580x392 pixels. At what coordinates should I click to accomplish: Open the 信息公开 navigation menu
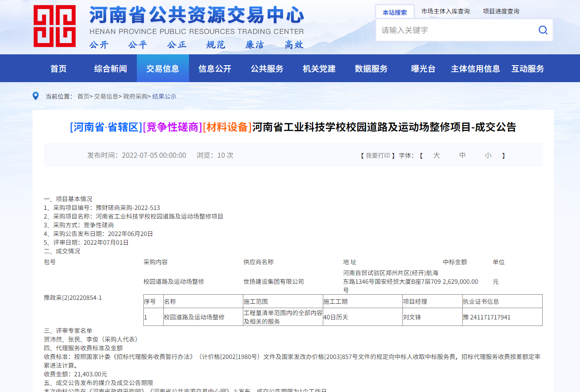coord(215,68)
